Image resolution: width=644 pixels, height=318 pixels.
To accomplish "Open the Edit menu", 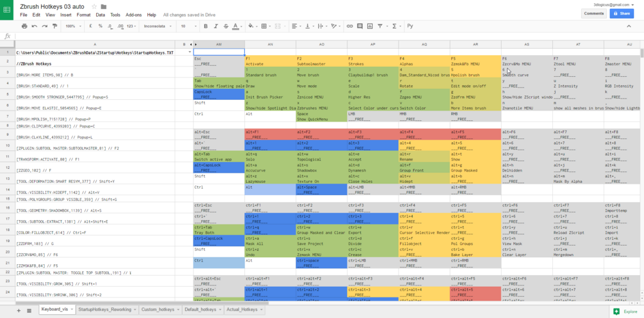I will [x=37, y=15].
